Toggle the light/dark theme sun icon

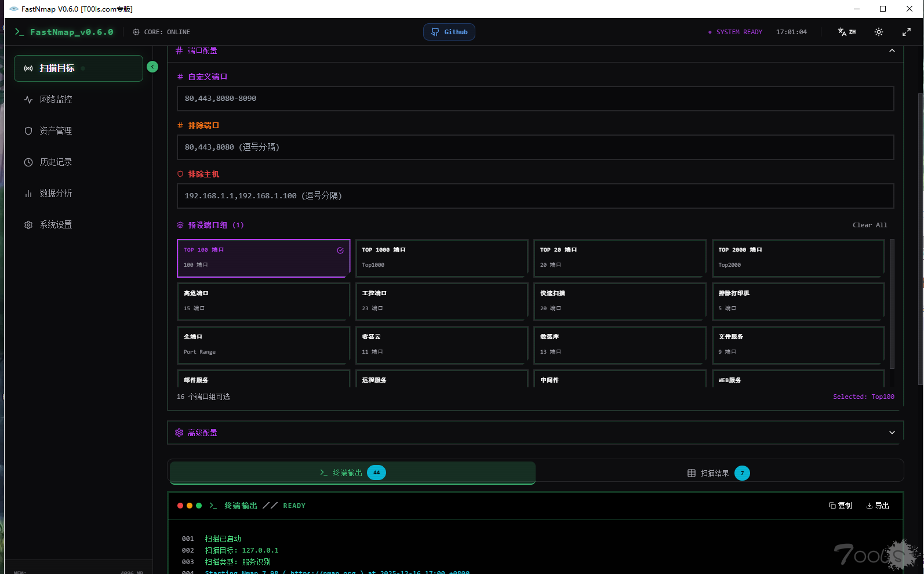pyautogui.click(x=878, y=32)
